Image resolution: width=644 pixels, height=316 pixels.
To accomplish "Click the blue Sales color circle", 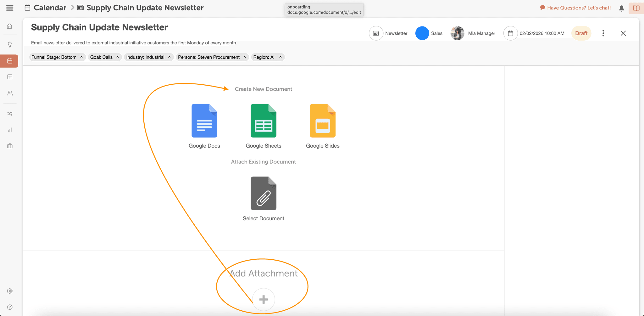I will click(x=422, y=33).
